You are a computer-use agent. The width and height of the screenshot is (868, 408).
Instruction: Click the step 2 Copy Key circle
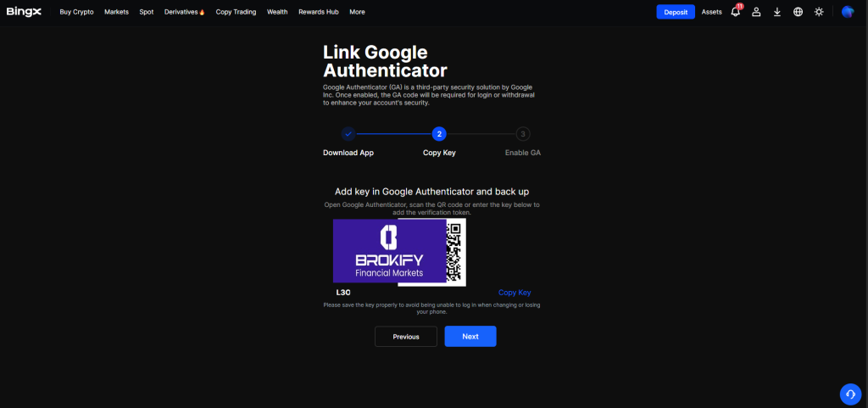pos(439,133)
